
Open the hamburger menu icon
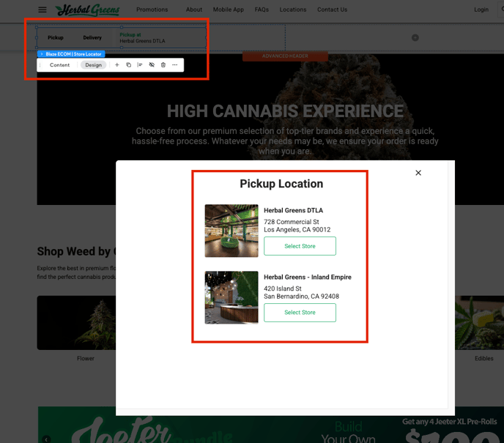[x=42, y=10]
